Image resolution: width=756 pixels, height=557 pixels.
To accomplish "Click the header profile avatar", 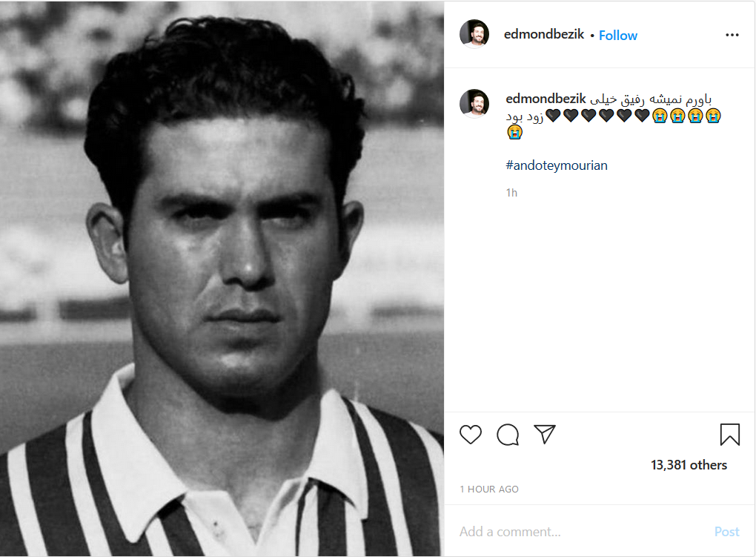I will pyautogui.click(x=474, y=34).
